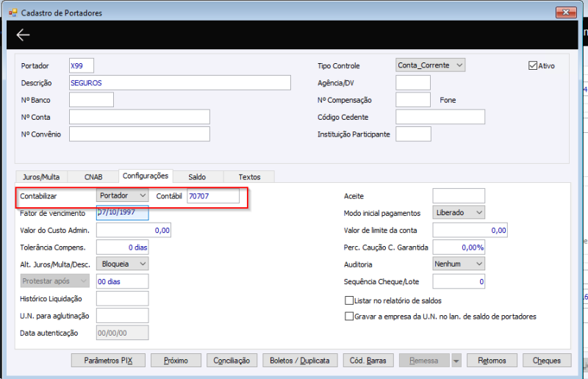Open the Tipo Controle dropdown

pos(430,65)
